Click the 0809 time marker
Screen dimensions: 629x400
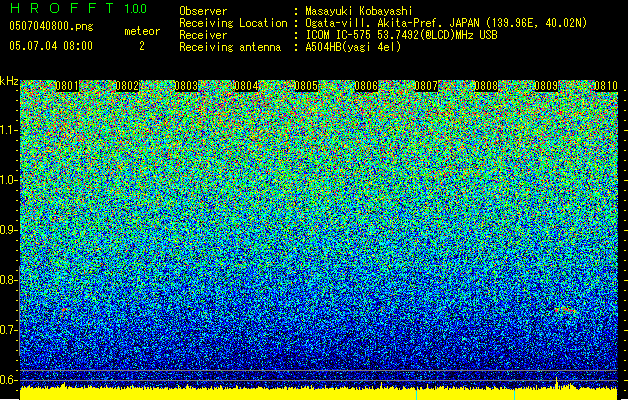click(546, 86)
